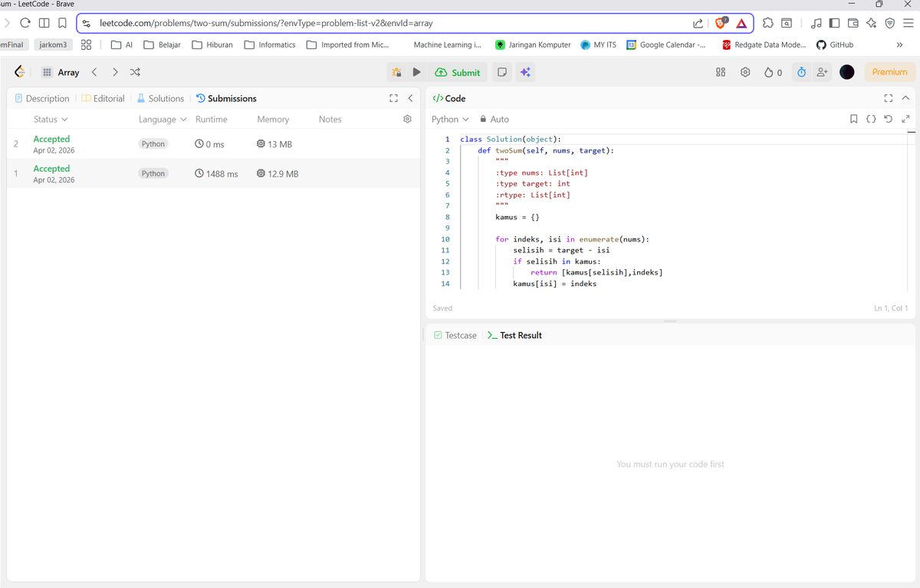Open the browser hamburger menu
Screen dimensions: 920x588
pyautogui.click(x=909, y=24)
